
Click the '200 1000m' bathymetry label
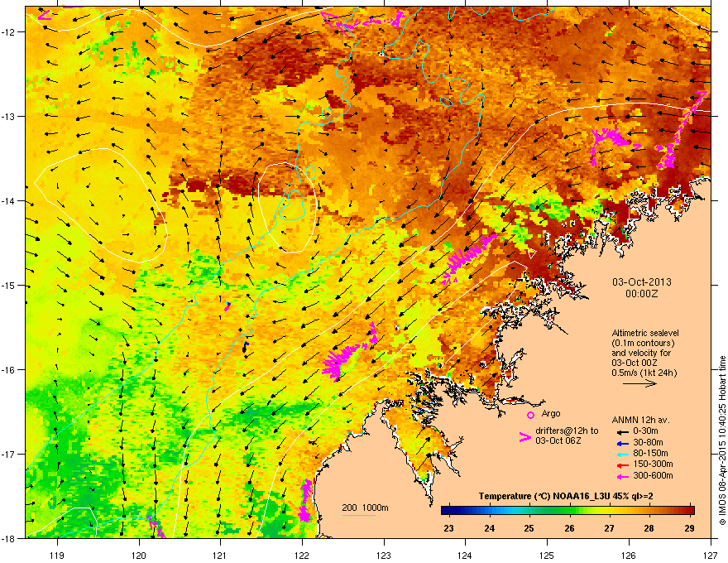(365, 508)
